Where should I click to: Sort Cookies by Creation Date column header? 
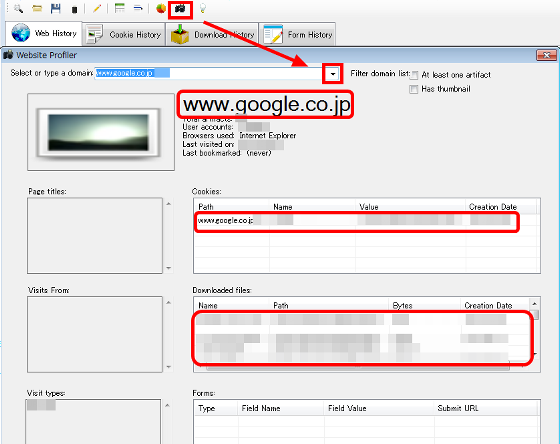click(501, 207)
